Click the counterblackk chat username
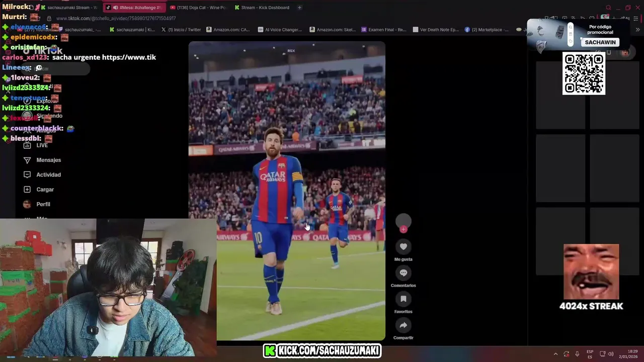Image resolution: width=644 pixels, height=362 pixels. [x=37, y=128]
